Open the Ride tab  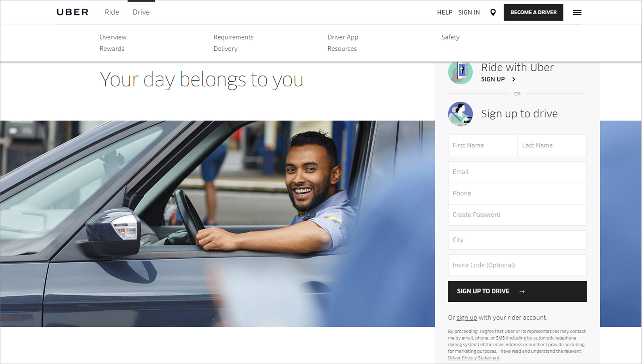coord(112,12)
